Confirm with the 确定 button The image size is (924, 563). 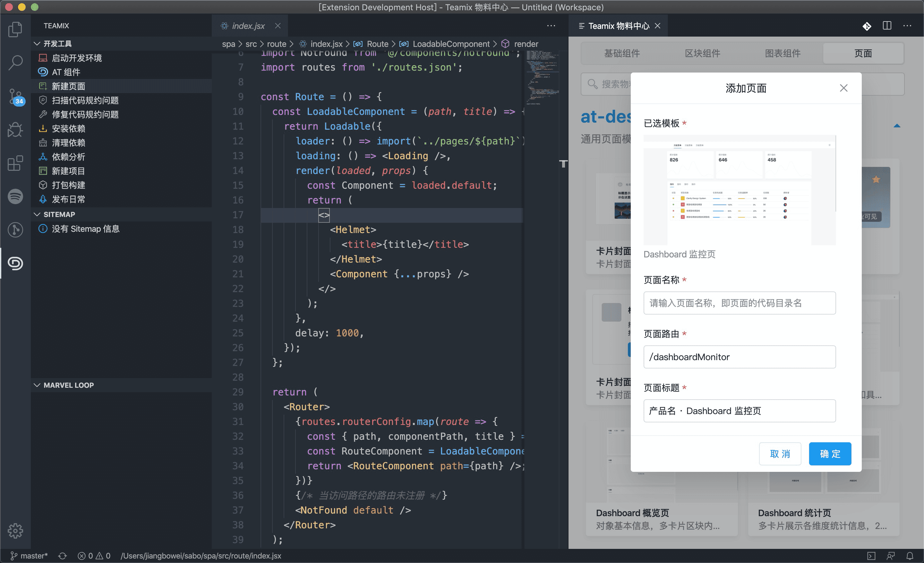(x=830, y=454)
